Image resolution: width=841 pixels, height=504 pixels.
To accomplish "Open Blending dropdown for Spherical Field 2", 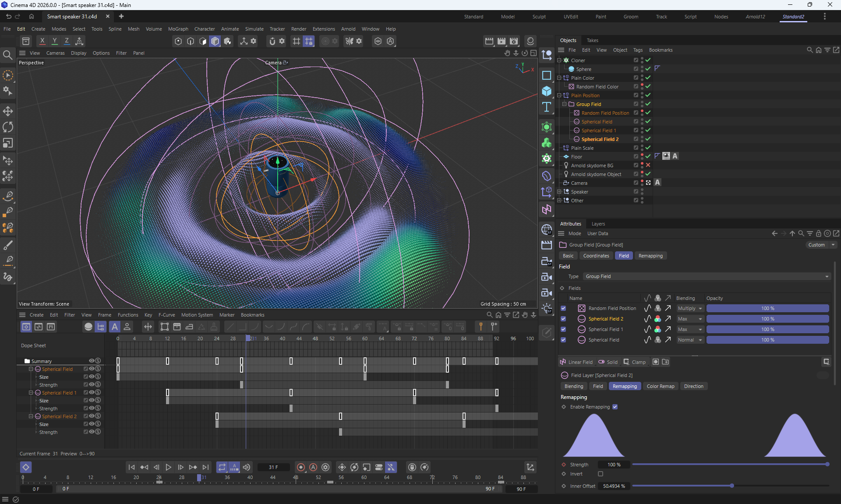I will coord(690,319).
